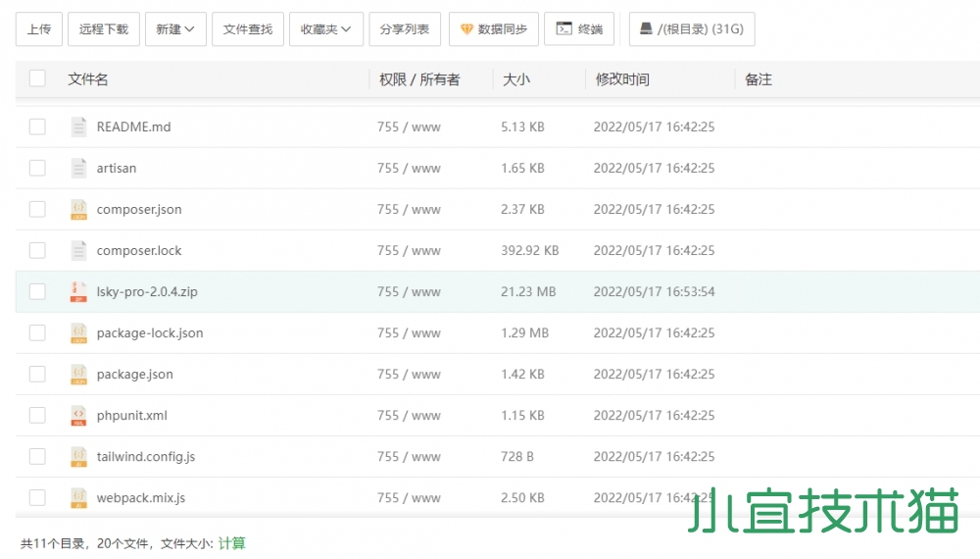Click the composer.json JSON file icon
Image resolution: width=980 pixels, height=559 pixels.
tap(78, 210)
